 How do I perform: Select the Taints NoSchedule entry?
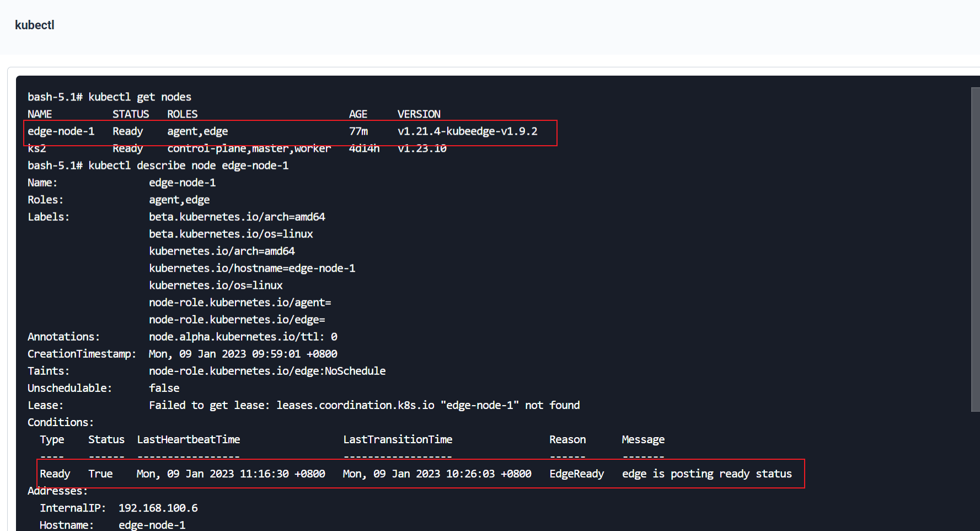[267, 370]
